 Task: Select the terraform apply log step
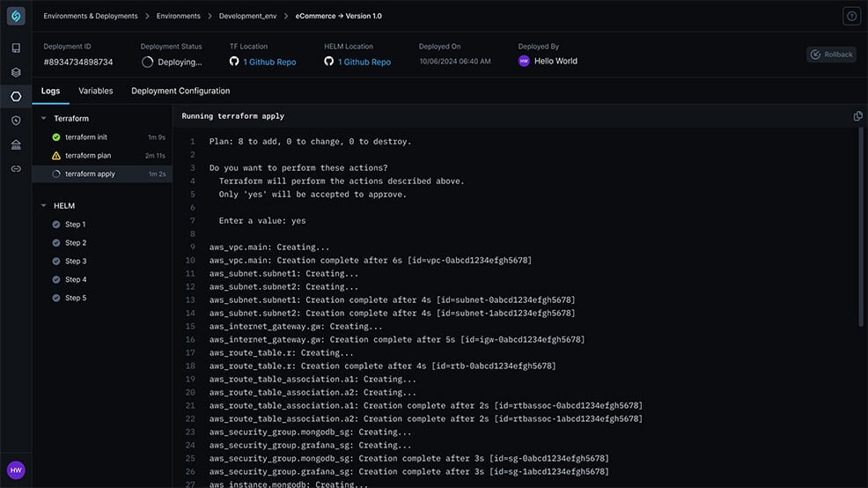click(102, 174)
